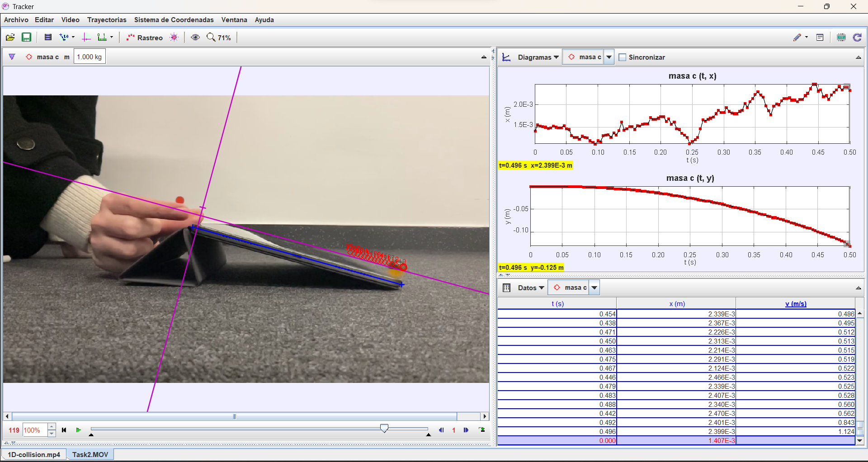Viewport: 868px width, 462px height.
Task: Open the Ventana menu
Action: click(x=234, y=20)
